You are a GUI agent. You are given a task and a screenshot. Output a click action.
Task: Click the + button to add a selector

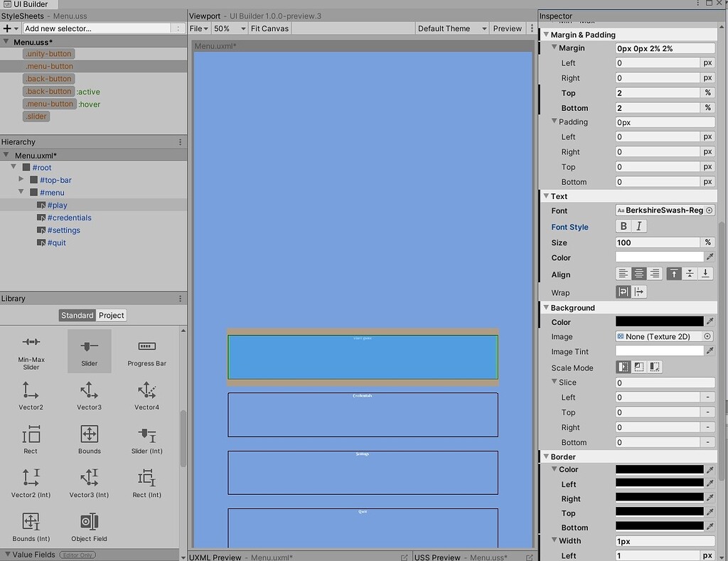pos(6,28)
